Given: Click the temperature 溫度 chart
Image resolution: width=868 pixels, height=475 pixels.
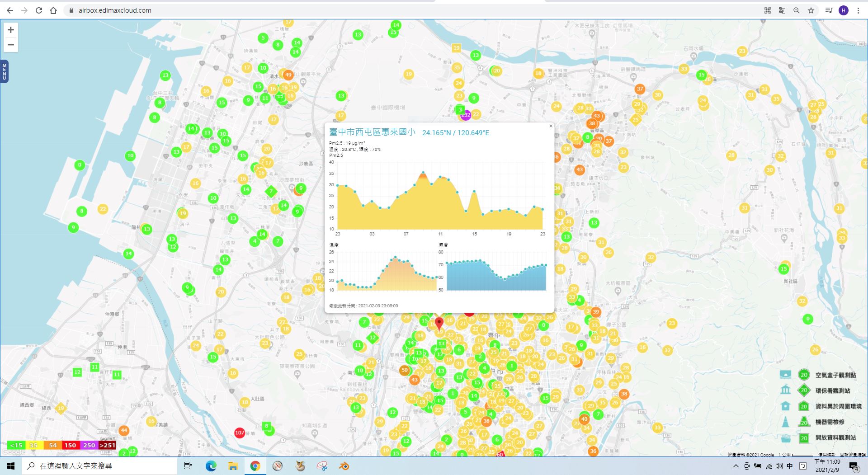Looking at the screenshot, I should tap(387, 271).
